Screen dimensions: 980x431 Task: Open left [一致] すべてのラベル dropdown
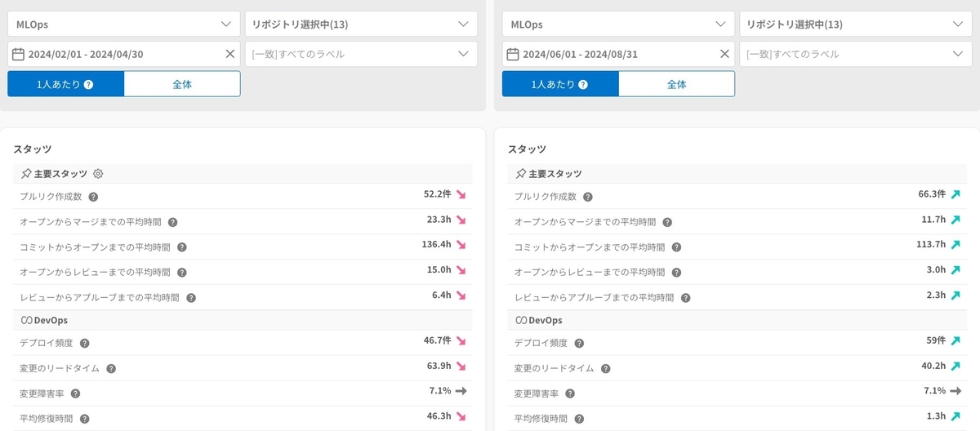[x=362, y=54]
